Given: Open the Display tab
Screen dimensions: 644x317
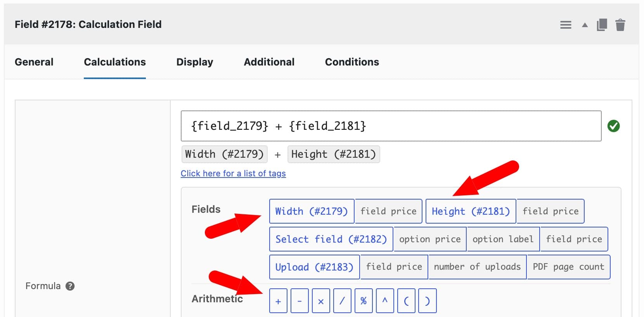Looking at the screenshot, I should tap(195, 62).
